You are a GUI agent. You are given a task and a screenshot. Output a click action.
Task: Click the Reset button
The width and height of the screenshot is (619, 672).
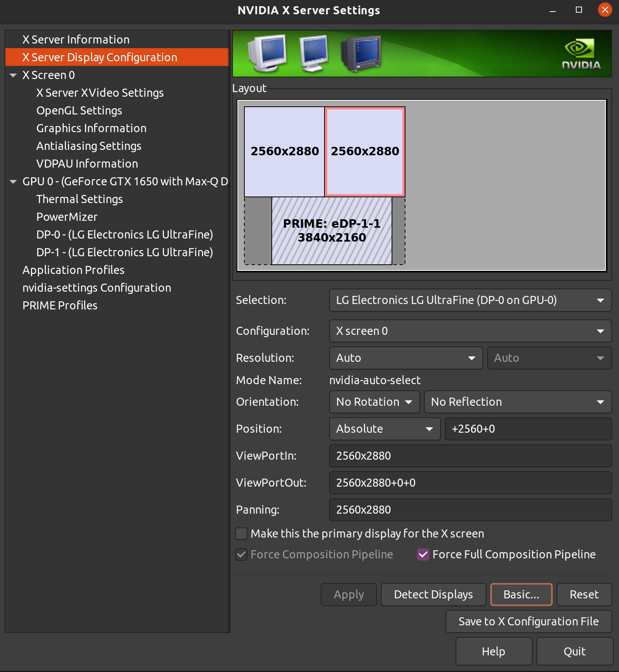(584, 595)
